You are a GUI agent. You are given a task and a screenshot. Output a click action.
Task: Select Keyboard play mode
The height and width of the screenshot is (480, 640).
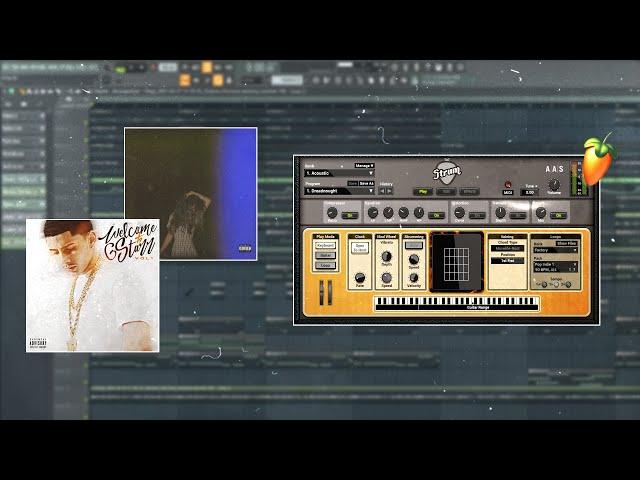click(x=325, y=245)
